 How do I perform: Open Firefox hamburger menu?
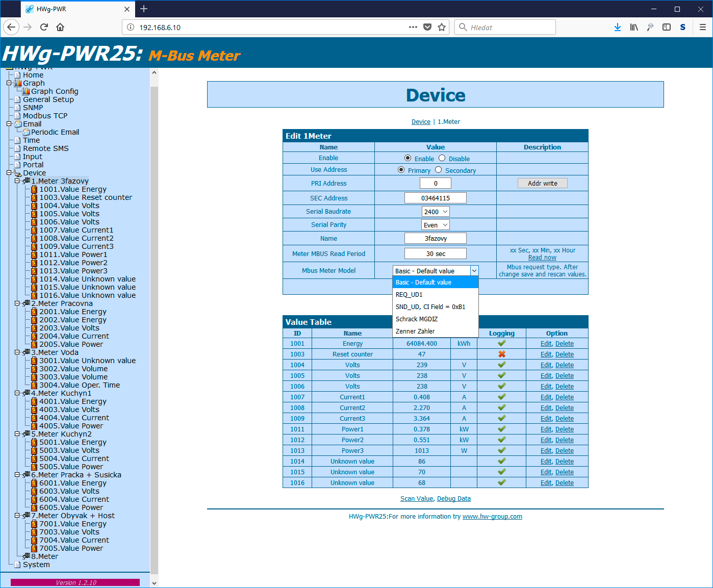pos(703,27)
